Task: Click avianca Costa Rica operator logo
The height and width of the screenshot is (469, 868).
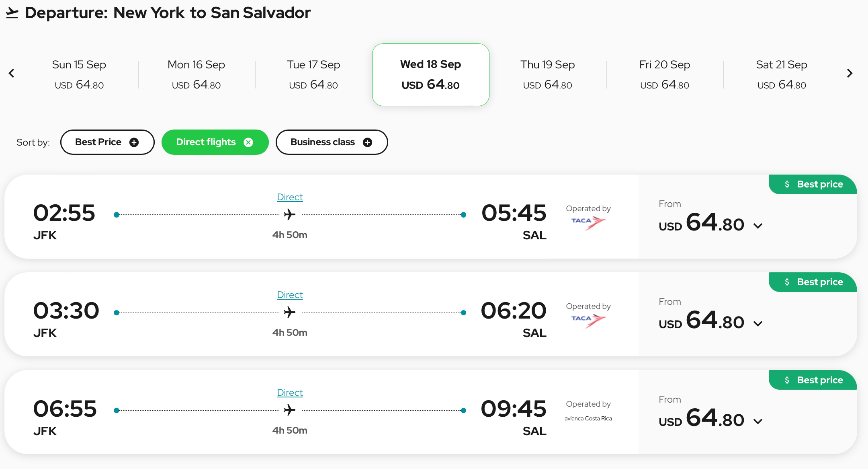Action: tap(588, 418)
